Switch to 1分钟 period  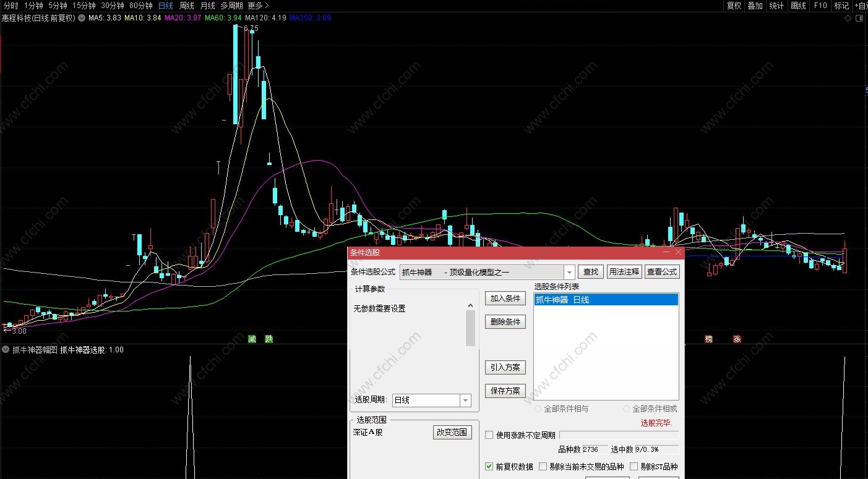(33, 6)
